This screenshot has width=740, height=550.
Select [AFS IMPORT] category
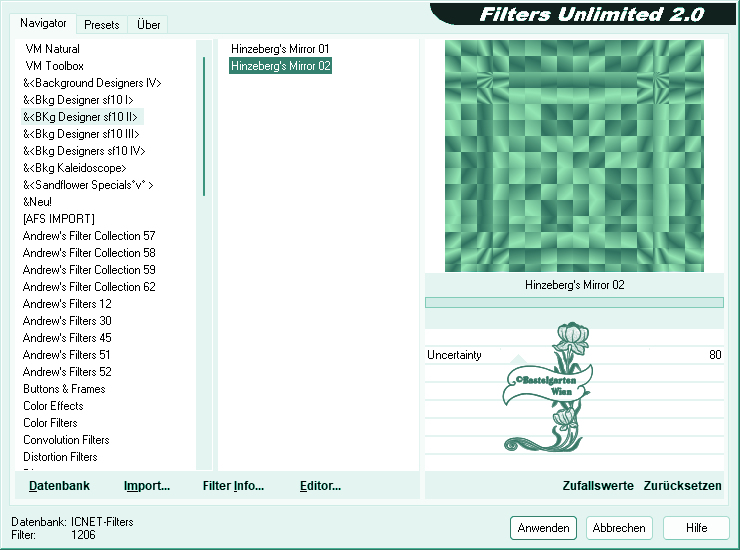click(59, 219)
